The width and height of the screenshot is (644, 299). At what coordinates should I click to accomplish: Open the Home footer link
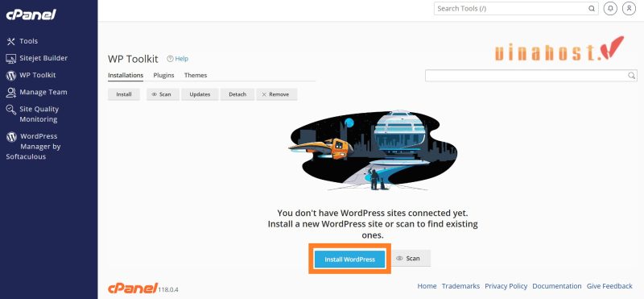tap(427, 286)
